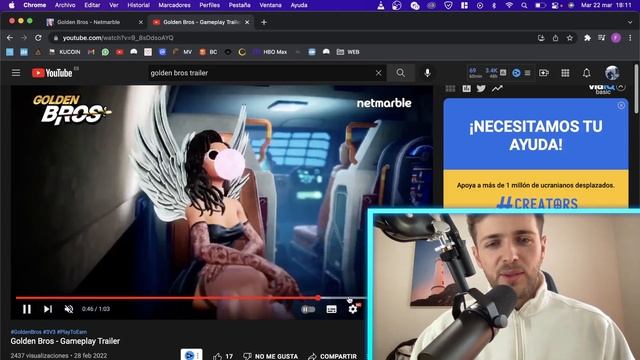Click the youtube.com address bar
640x360 pixels.
point(294,38)
